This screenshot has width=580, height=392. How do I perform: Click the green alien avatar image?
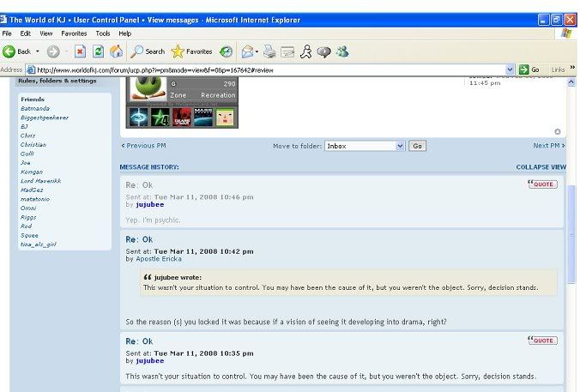point(148,88)
